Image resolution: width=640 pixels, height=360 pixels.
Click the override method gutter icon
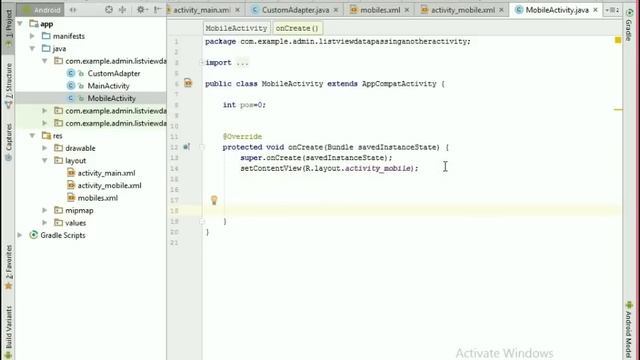pyautogui.click(x=186, y=147)
